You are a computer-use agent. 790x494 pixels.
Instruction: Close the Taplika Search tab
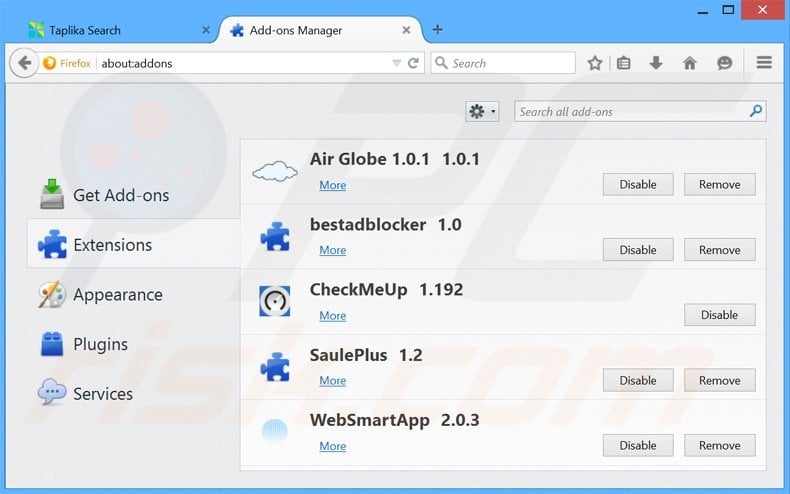click(x=206, y=30)
